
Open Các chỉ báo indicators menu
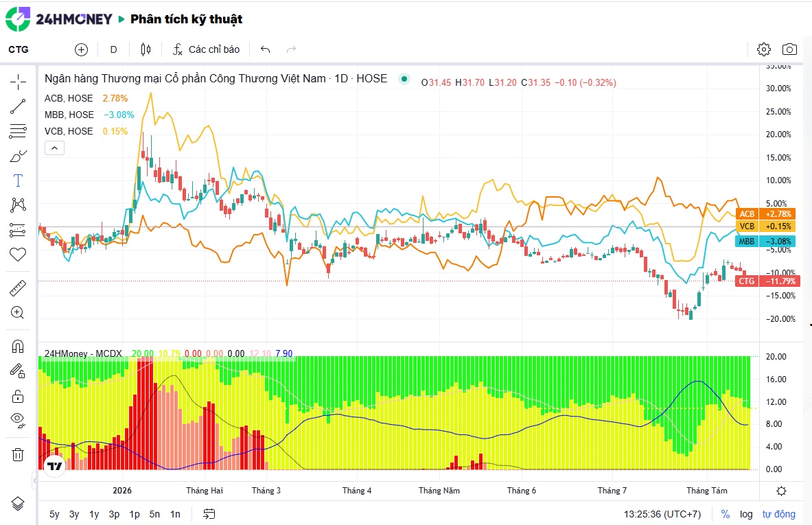pyautogui.click(x=206, y=49)
